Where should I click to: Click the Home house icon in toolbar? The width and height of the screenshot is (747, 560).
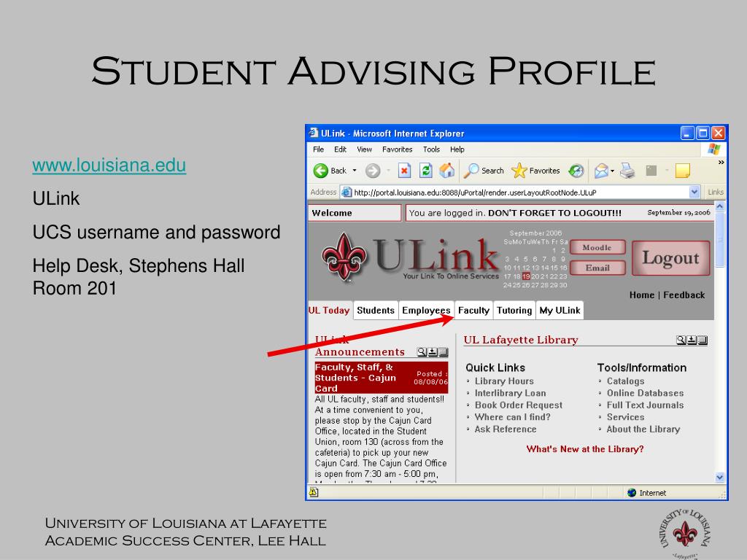point(446,171)
